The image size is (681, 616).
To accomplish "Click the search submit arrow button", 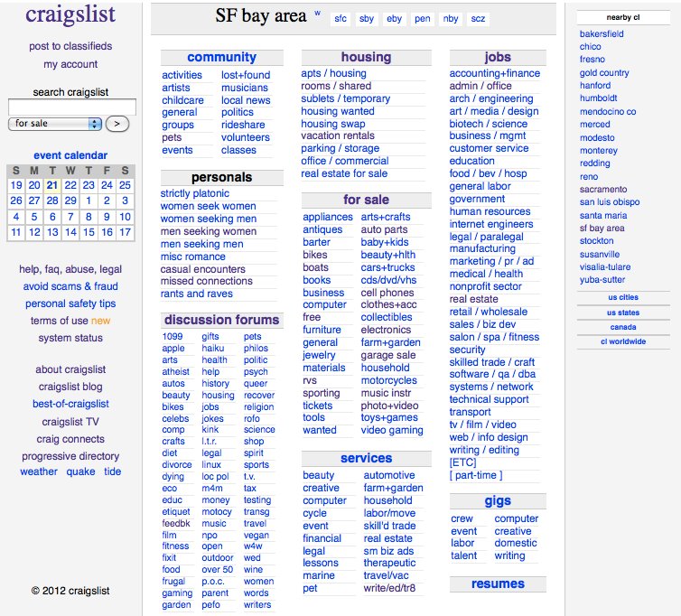I will tap(117, 124).
